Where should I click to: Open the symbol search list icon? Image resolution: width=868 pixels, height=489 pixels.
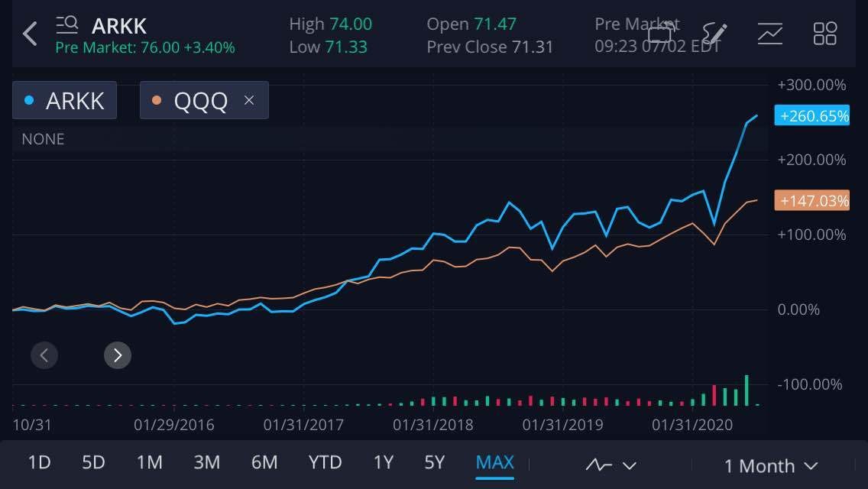[67, 25]
